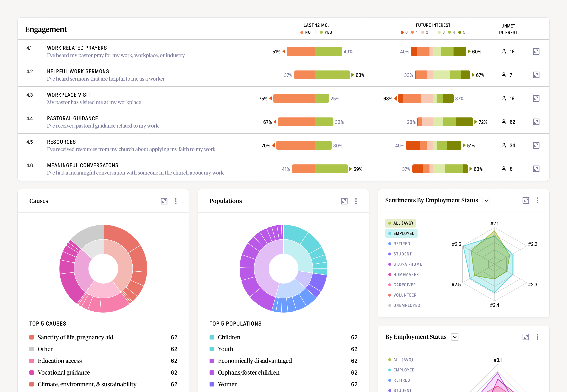Click the unmet interest count 62
567x392 pixels.
[512, 122]
